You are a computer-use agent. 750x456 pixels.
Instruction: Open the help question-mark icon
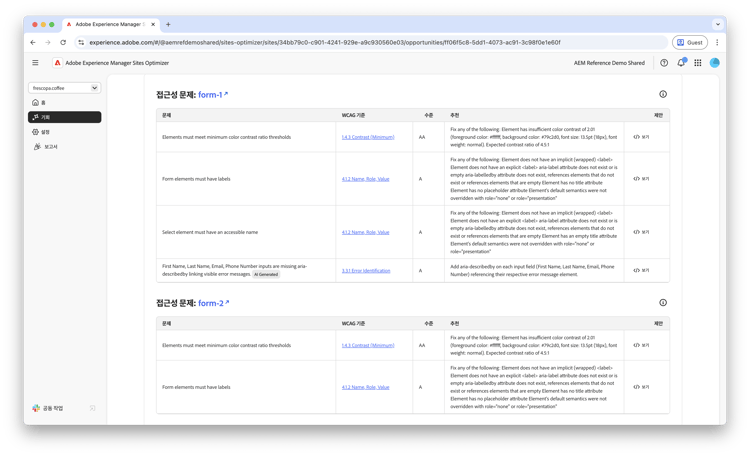(x=664, y=63)
